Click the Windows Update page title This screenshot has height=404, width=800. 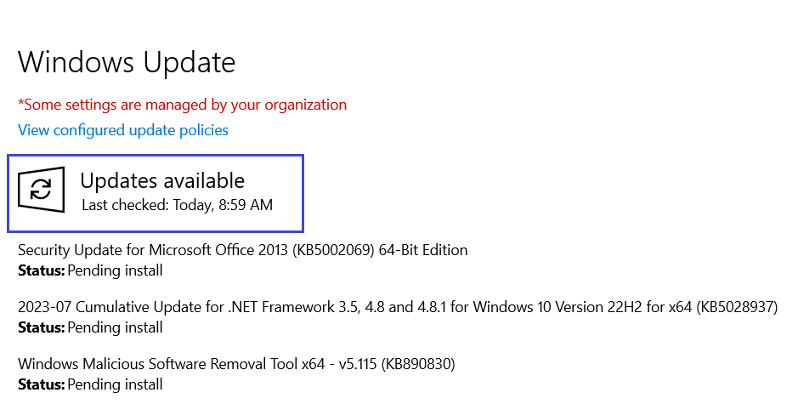127,62
